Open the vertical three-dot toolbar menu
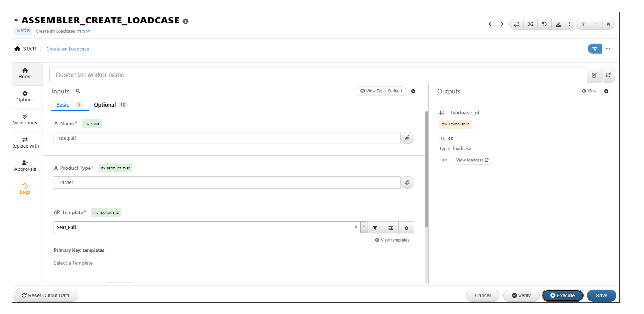 coord(569,24)
